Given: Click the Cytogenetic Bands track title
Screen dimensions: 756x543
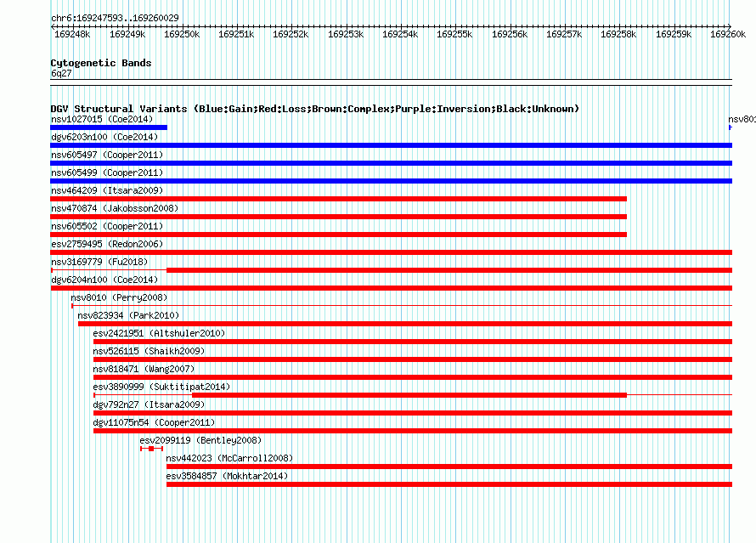Looking at the screenshot, I should 101,63.
